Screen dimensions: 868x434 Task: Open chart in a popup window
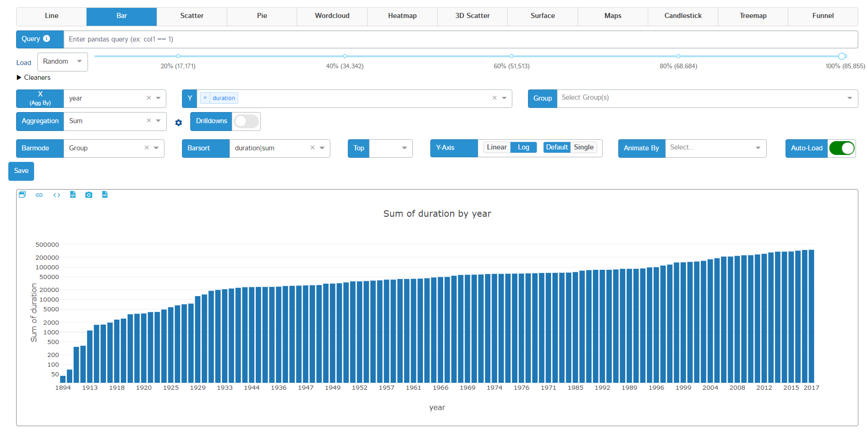(22, 195)
